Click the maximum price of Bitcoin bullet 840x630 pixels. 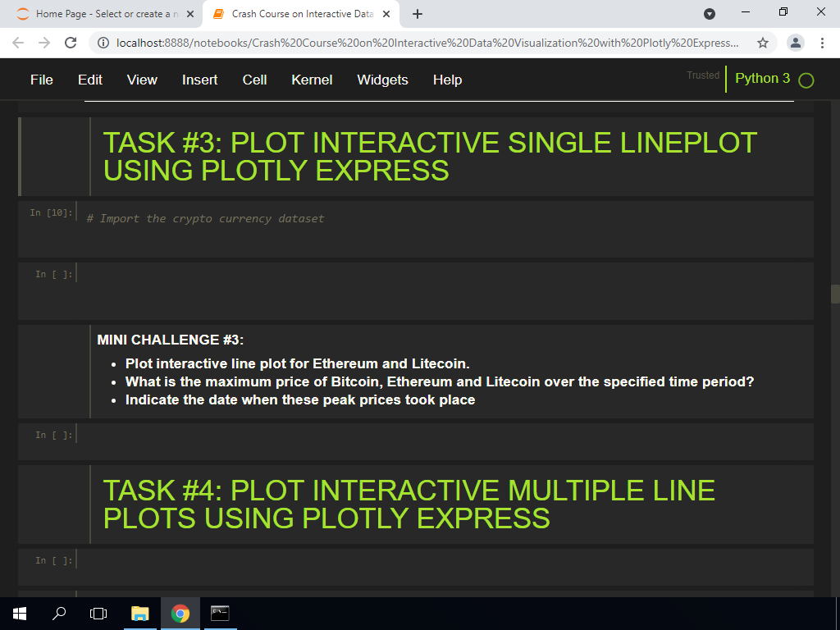(440, 382)
